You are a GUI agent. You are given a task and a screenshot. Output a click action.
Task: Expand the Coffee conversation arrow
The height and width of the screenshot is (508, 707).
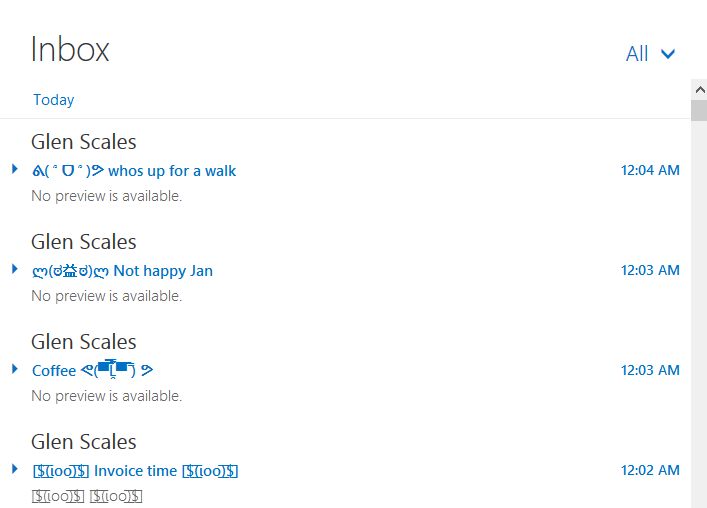click(15, 369)
